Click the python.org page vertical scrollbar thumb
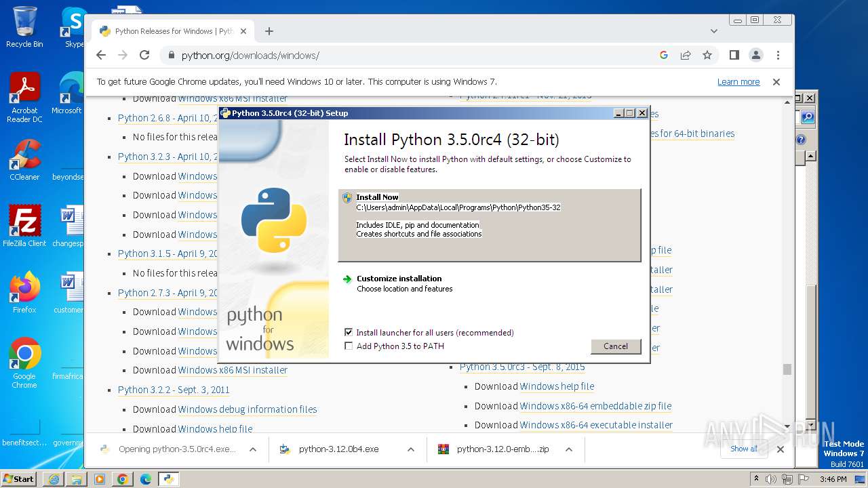This screenshot has width=868, height=488. coord(787,369)
